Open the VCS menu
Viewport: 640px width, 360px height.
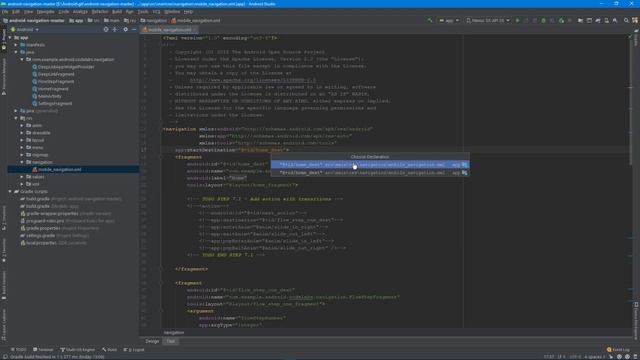coord(156,12)
